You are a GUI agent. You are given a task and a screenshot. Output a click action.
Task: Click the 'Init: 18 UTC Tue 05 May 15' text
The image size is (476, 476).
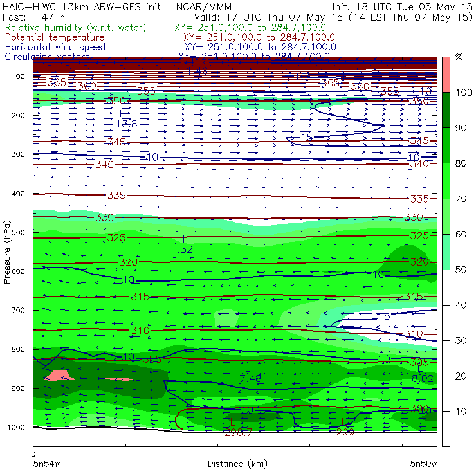click(x=402, y=6)
